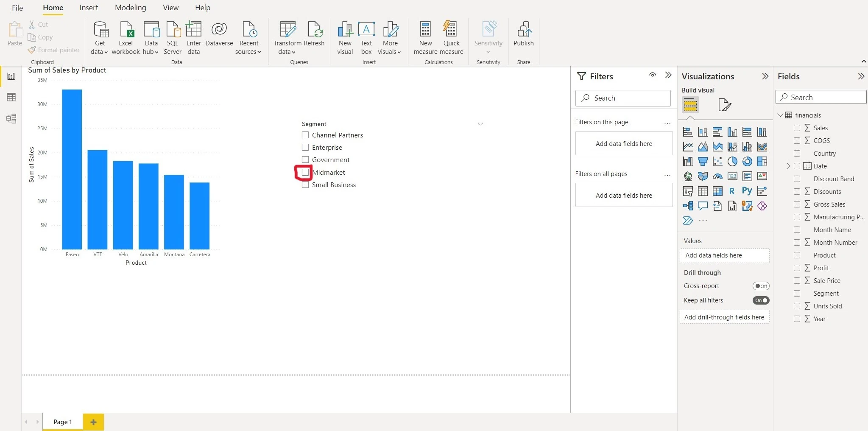This screenshot has width=868, height=431.
Task: Select the Scatter chart visual
Action: pos(717,162)
